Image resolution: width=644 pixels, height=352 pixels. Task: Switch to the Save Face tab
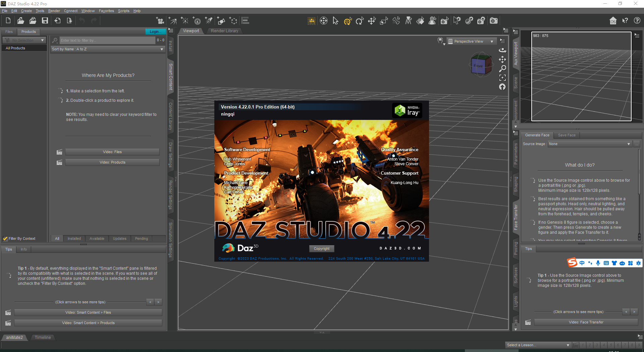click(567, 135)
